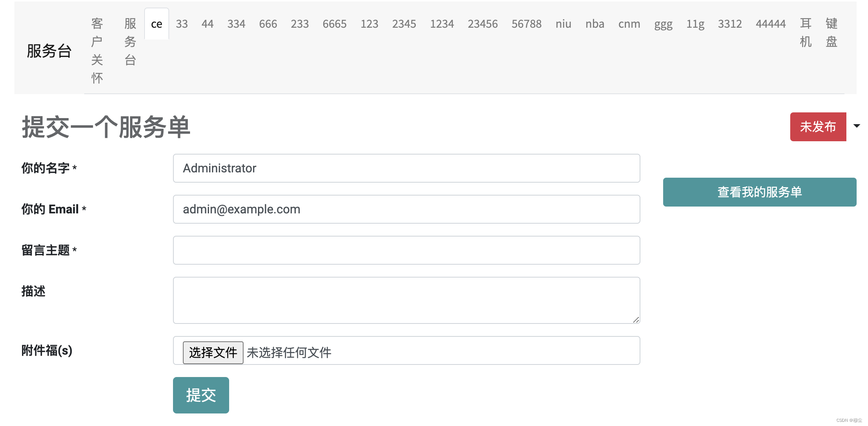Screen dimensions: 868x426
Task: Click the 服务台 brand title link
Action: 49,51
